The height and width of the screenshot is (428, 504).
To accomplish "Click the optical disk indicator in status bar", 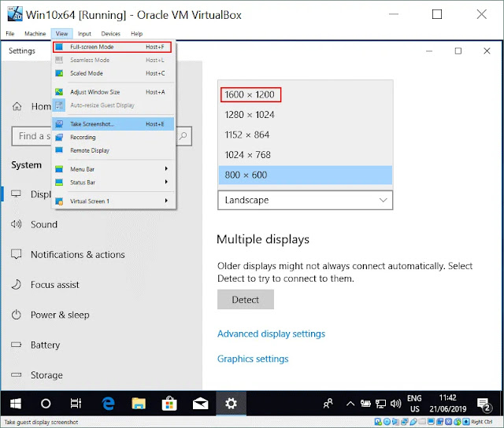I will pos(387,422).
